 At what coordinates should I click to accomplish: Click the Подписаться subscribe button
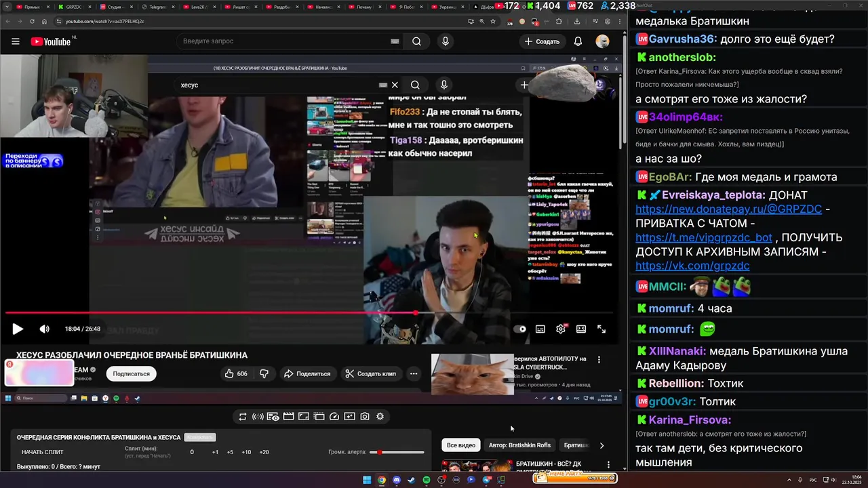coord(131,373)
